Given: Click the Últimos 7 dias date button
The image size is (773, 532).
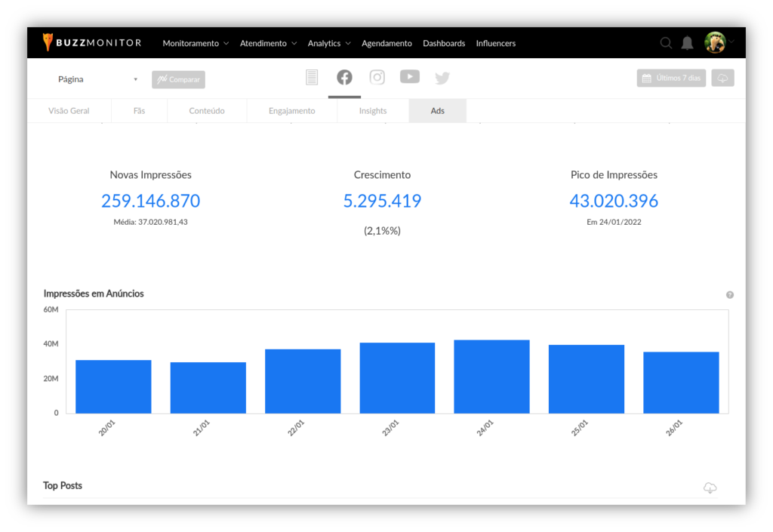Looking at the screenshot, I should click(x=671, y=78).
